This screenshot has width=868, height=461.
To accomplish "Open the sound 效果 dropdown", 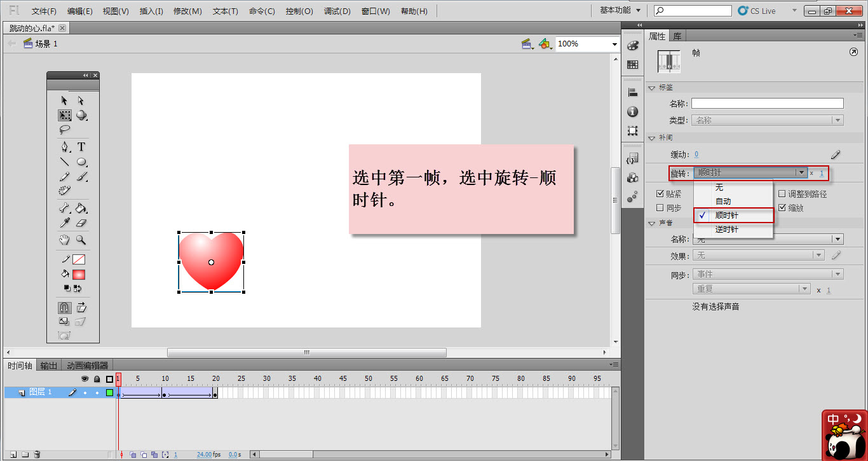I will (x=758, y=256).
